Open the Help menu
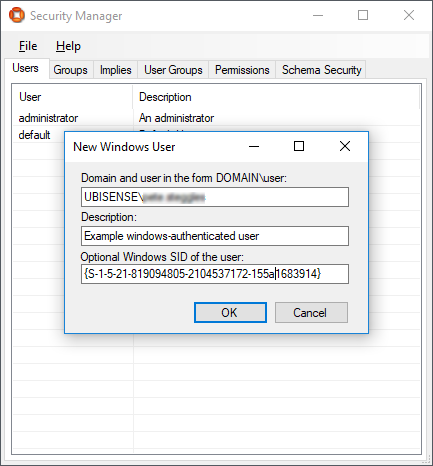The height and width of the screenshot is (466, 433). [x=68, y=46]
